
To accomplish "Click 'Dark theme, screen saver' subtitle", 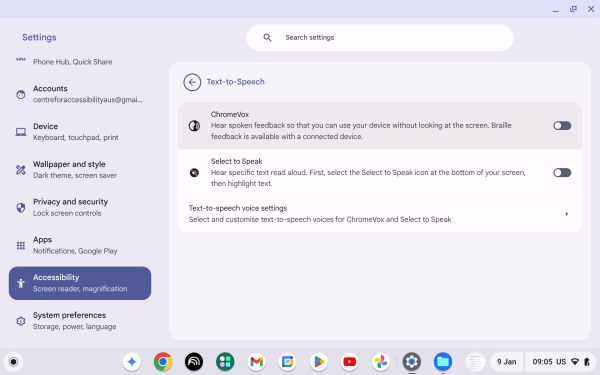I will (x=75, y=175).
